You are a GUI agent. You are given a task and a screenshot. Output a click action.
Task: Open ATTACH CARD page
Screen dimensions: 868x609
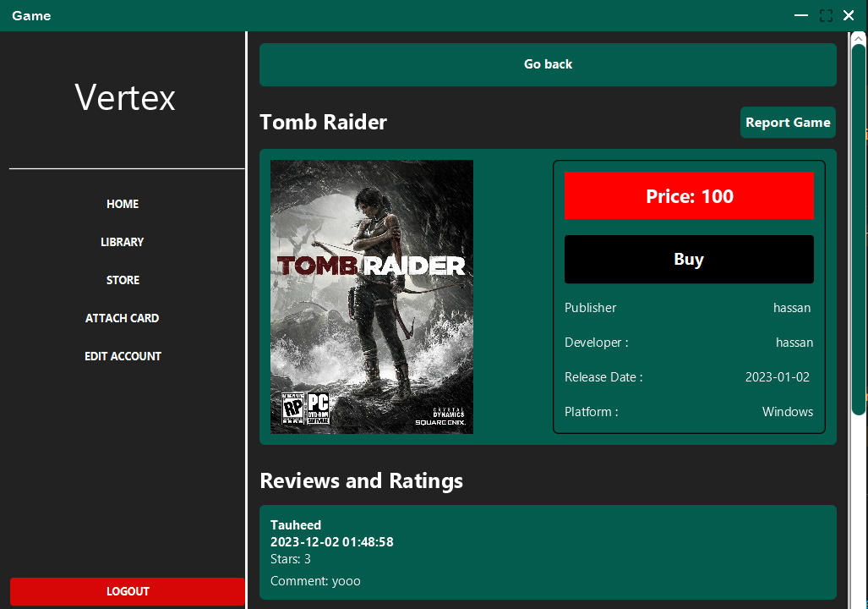tap(122, 318)
